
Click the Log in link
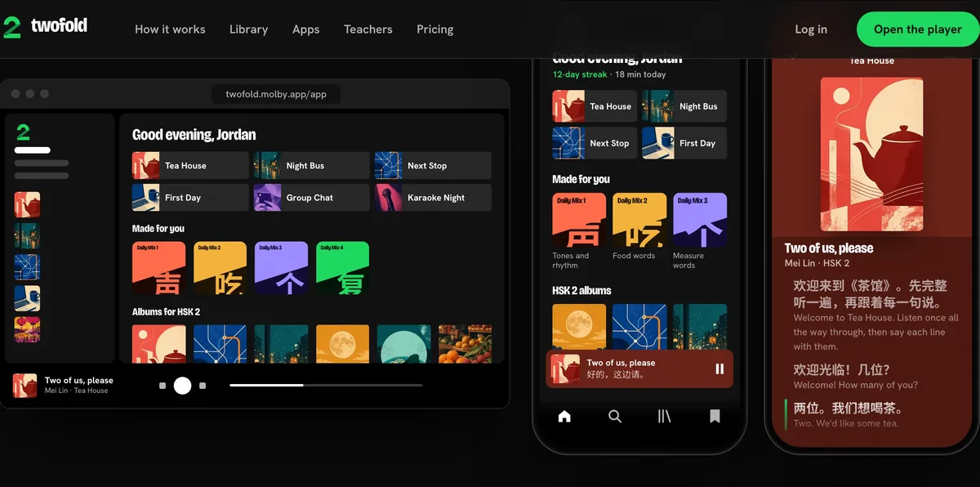click(x=811, y=29)
